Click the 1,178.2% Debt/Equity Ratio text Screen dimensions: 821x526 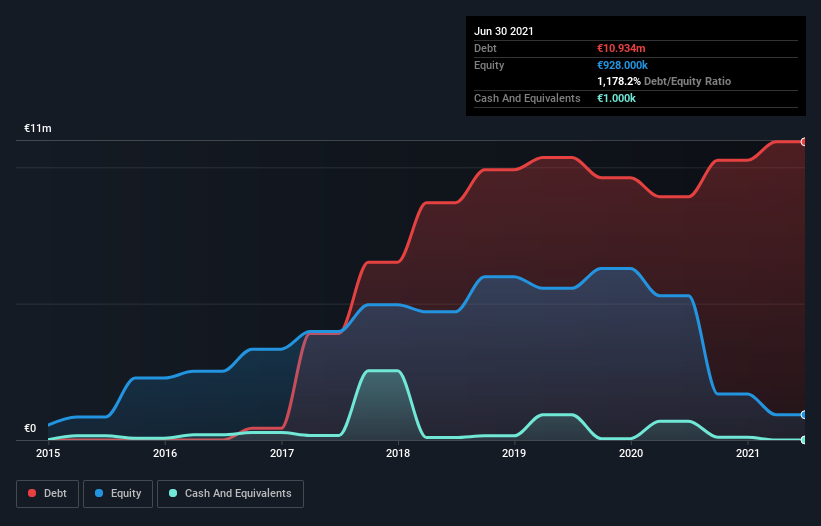664,81
